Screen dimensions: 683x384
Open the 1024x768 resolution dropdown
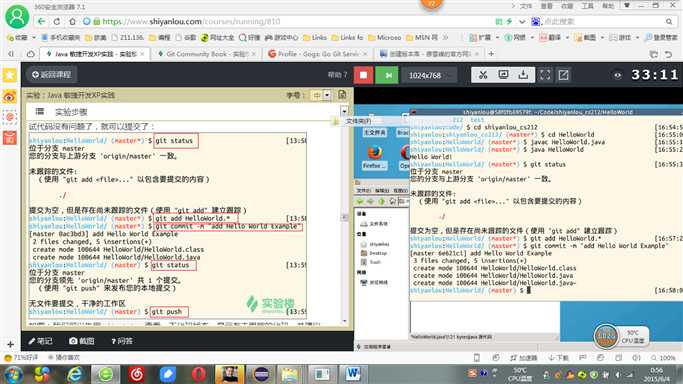[429, 75]
